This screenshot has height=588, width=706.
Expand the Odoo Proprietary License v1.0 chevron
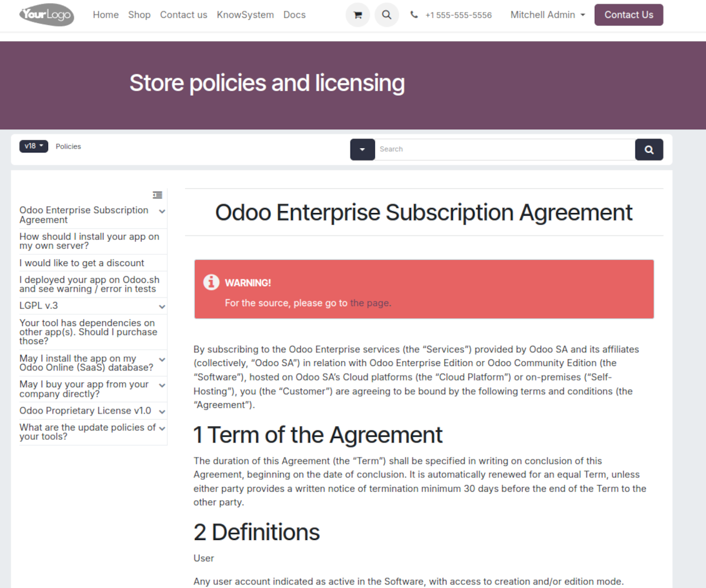click(162, 411)
